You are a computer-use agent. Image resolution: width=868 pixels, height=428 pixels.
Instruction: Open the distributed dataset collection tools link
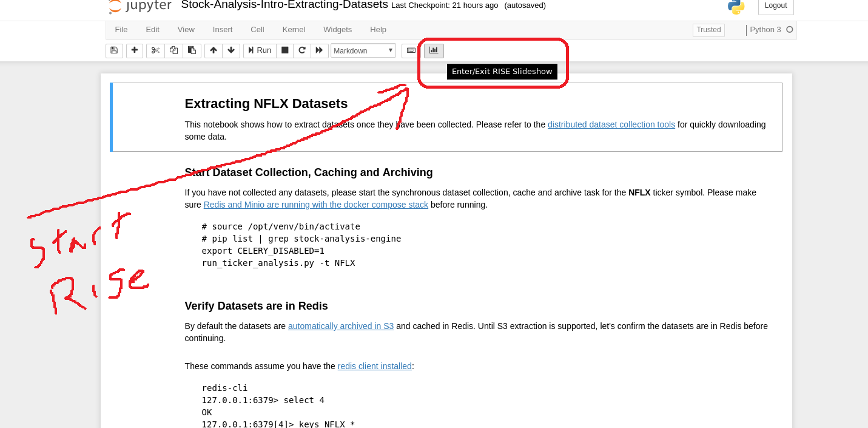[611, 124]
